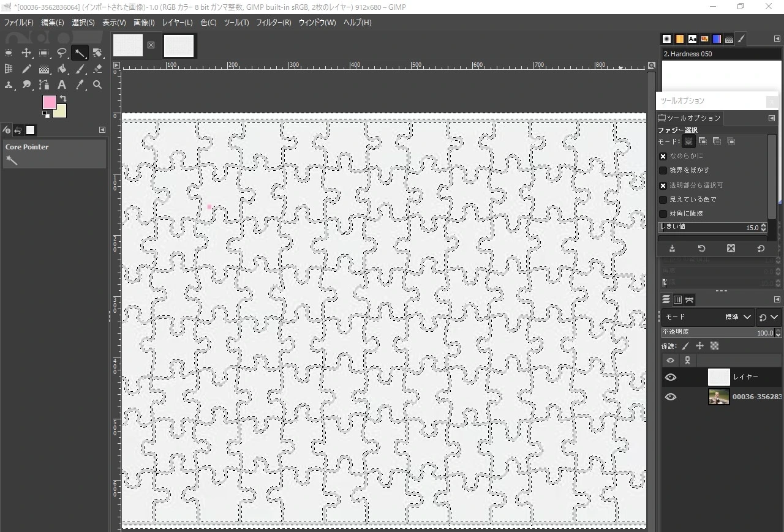784x532 pixels.
Task: Select the Move tool in toolbox
Action: click(26, 53)
